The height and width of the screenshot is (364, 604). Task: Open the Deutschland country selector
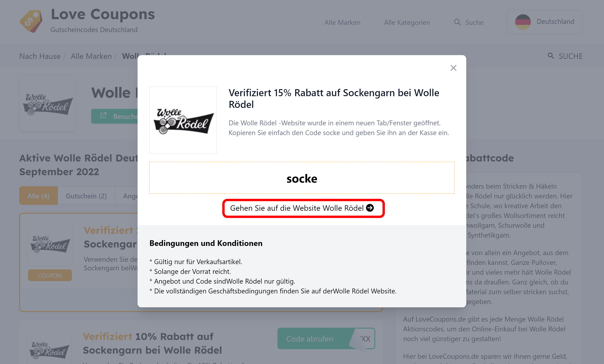point(545,22)
